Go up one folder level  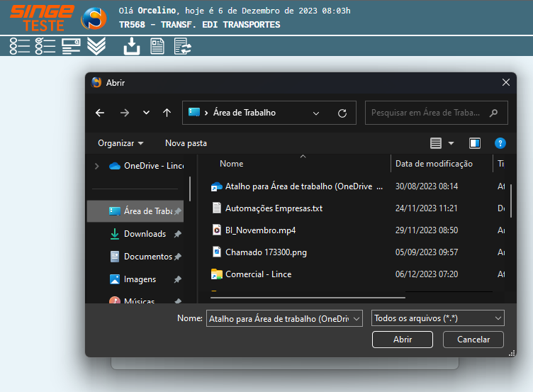167,113
